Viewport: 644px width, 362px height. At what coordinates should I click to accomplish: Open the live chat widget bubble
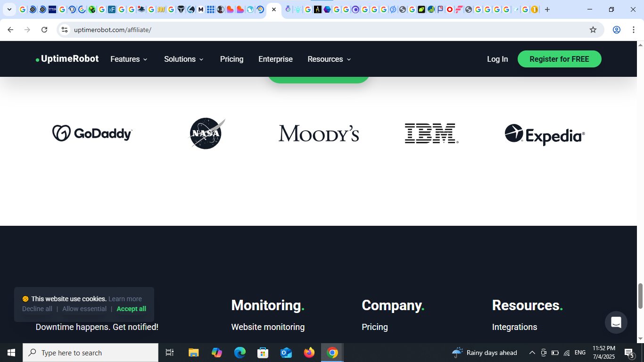click(616, 322)
